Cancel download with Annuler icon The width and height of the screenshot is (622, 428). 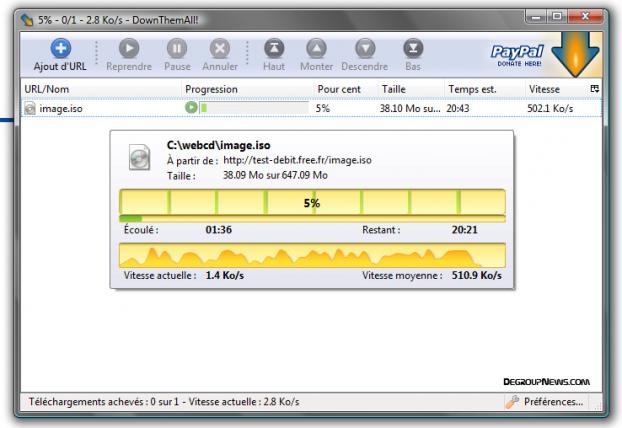(220, 48)
